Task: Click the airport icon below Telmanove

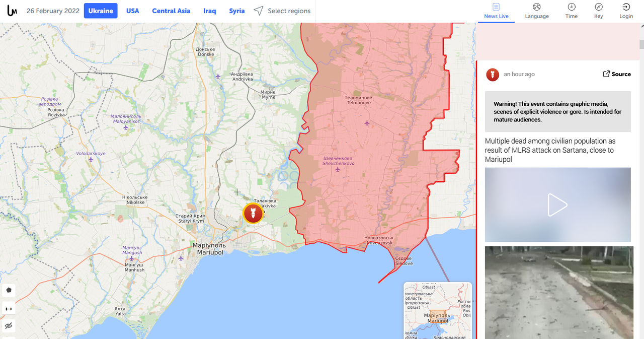Action: 367,123
